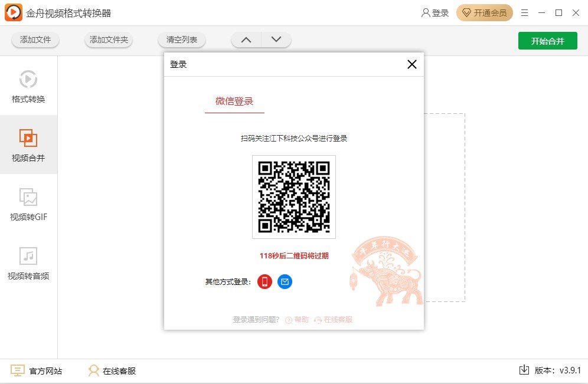Click the 开通会员 membership button
Screen dimensions: 588x384
pyautogui.click(x=485, y=13)
